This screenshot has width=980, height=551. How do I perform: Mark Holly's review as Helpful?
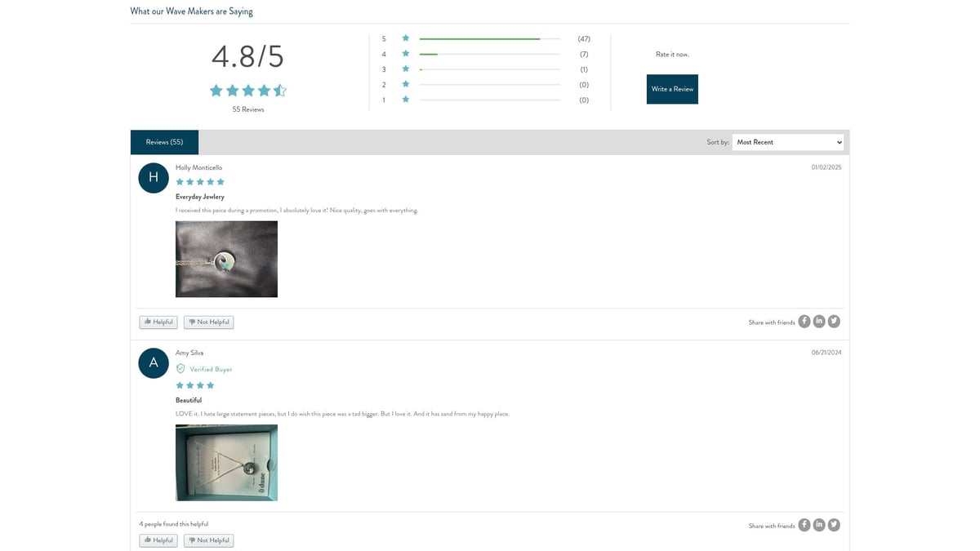coord(158,322)
